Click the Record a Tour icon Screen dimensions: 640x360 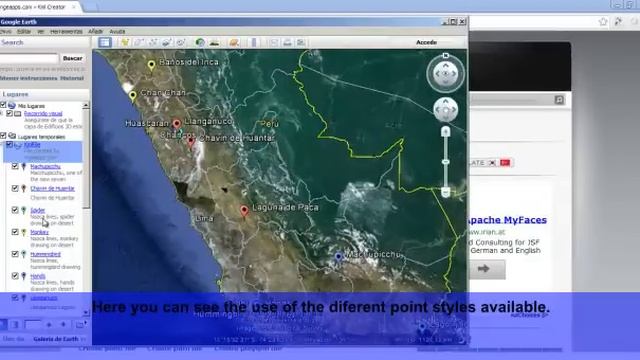pos(180,42)
